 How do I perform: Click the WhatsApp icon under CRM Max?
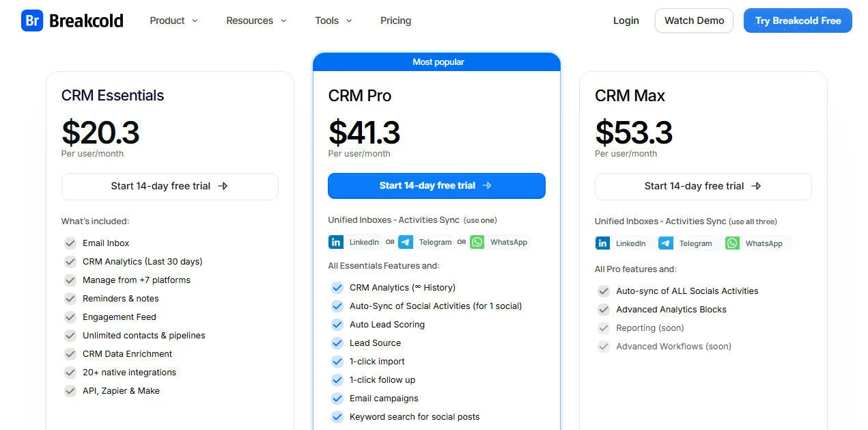pos(731,243)
